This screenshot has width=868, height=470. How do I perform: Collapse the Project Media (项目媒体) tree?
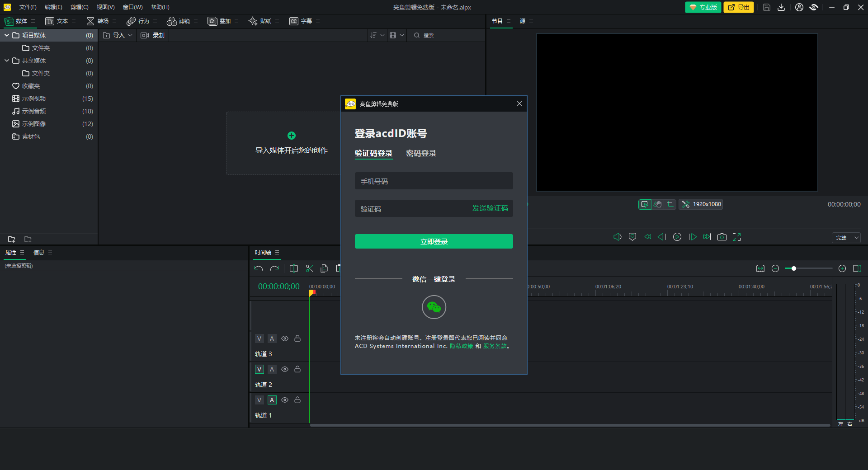7,35
